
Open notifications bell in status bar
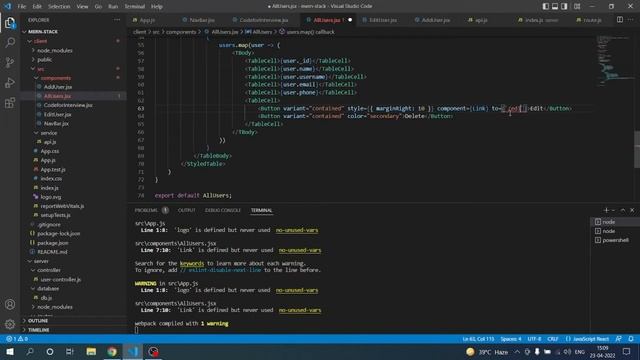click(631, 339)
